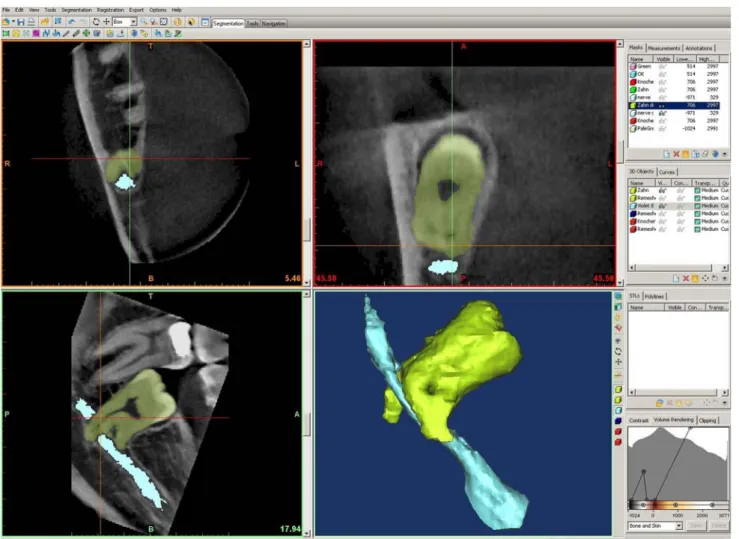Toggle visibility of Zahn 3D object
Screen dimensions: 739x539
[x=662, y=190]
